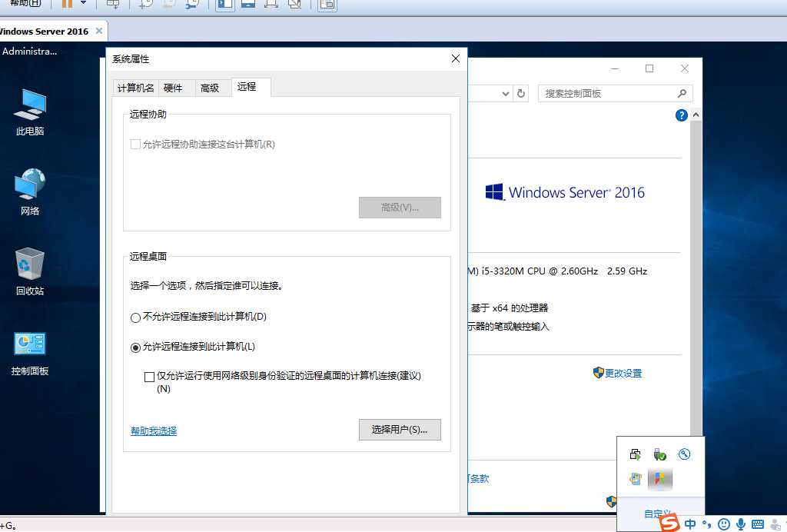Click Sogou voice input microphone icon
The height and width of the screenshot is (532, 787).
point(741,524)
